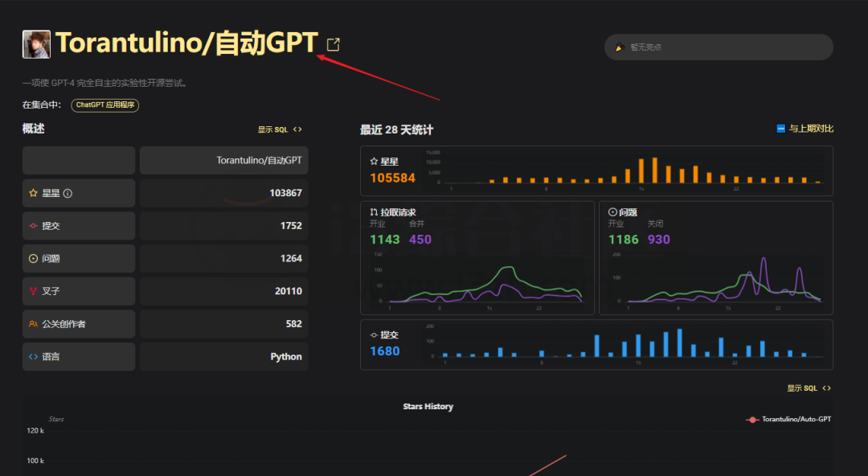The image size is (868, 476).
Task: Click the 最近 28 天统计 heading
Action: (x=396, y=129)
